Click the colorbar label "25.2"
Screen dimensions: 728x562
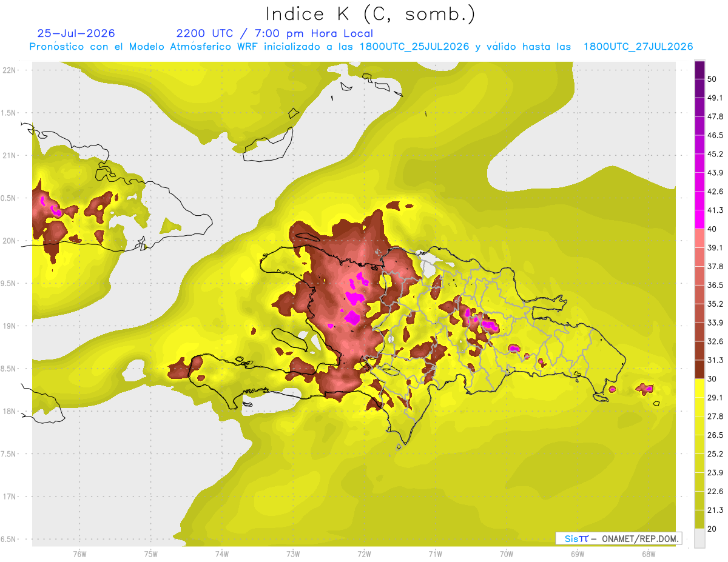coord(715,453)
